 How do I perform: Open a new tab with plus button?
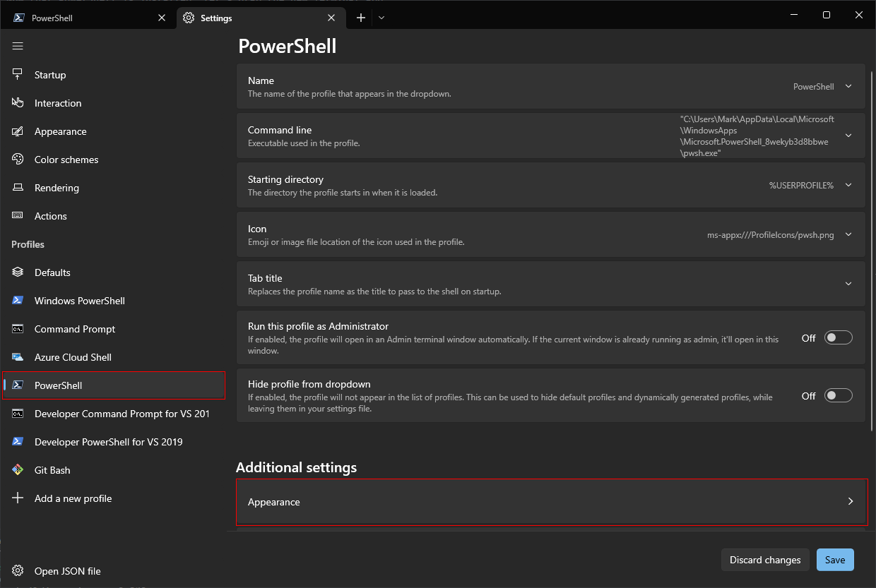[361, 18]
